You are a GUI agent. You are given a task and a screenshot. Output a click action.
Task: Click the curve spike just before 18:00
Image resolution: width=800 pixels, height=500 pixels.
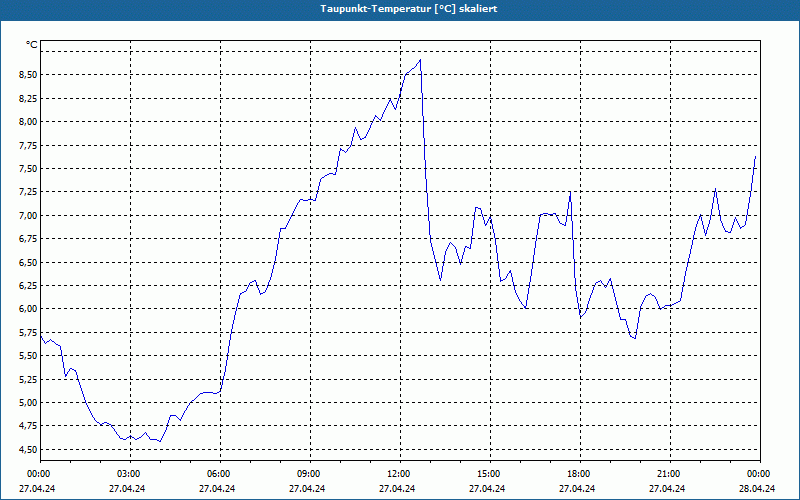[570, 192]
